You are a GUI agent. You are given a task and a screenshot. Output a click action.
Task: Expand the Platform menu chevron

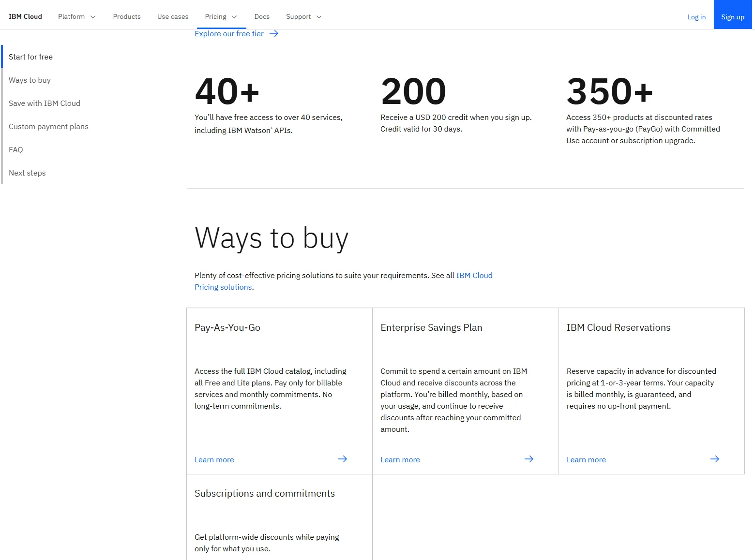93,17
